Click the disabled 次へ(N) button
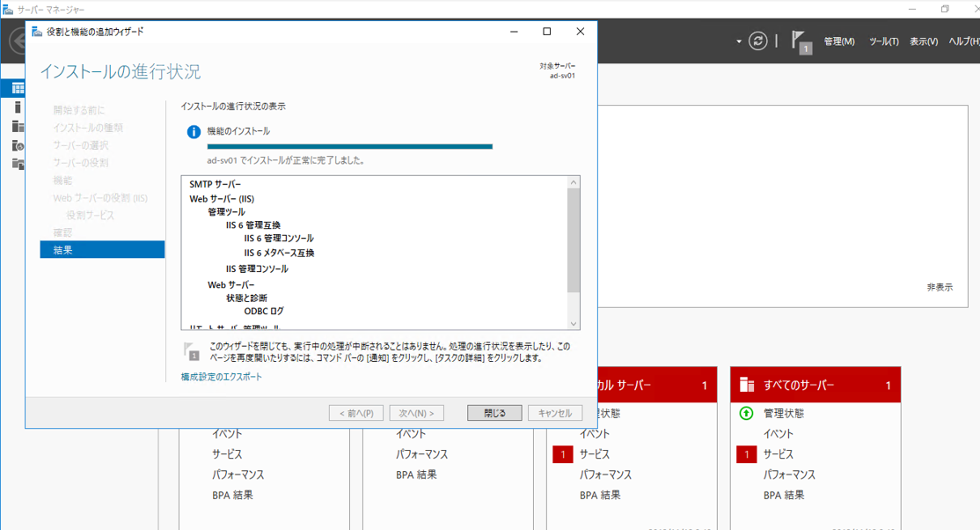 pyautogui.click(x=416, y=413)
